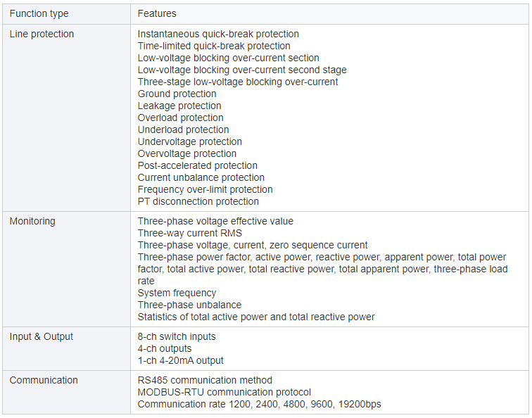The height and width of the screenshot is (418, 532).
Task: Click the 'Communication' row label
Action: pos(44,380)
